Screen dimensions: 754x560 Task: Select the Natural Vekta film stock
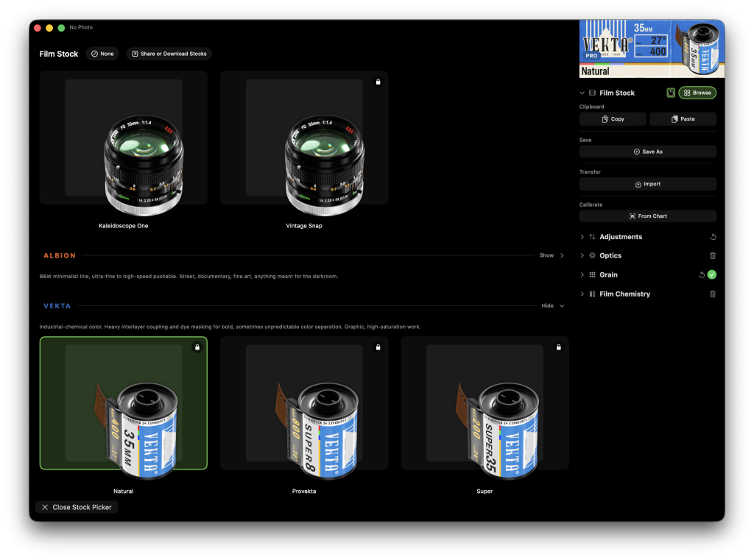coord(124,403)
